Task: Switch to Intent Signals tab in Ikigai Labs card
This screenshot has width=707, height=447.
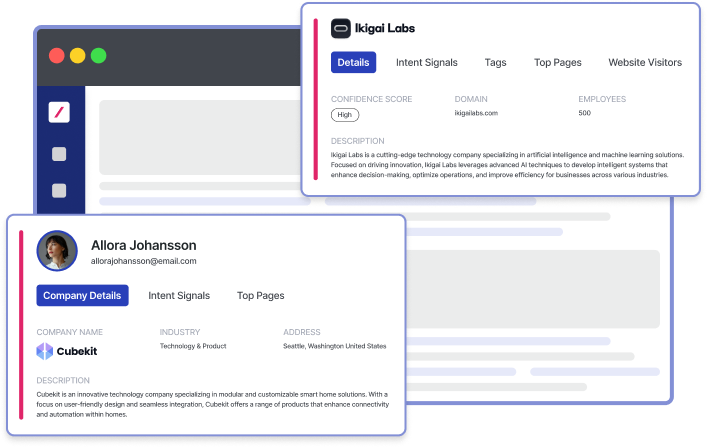Action: coord(427,62)
